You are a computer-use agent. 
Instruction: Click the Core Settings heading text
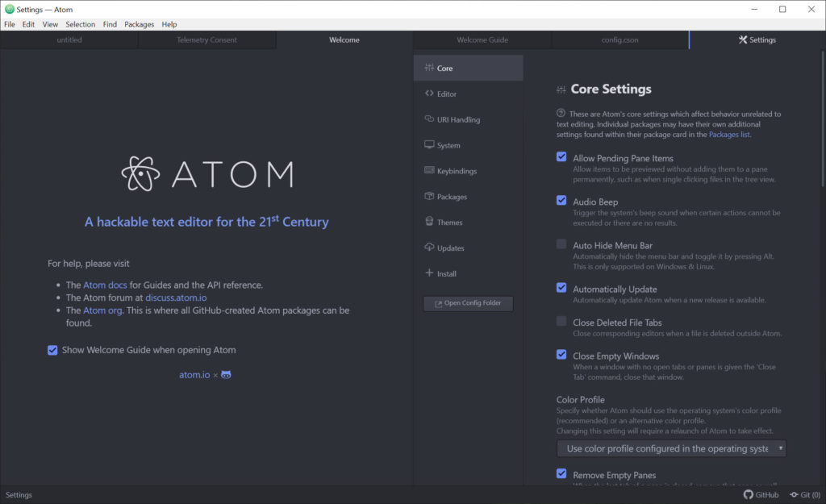pos(611,89)
